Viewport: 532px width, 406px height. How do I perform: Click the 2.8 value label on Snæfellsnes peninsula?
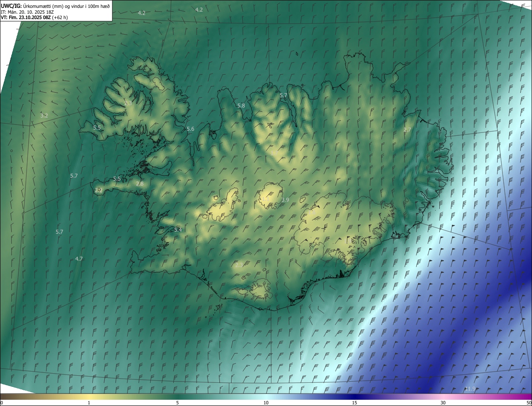140,184
